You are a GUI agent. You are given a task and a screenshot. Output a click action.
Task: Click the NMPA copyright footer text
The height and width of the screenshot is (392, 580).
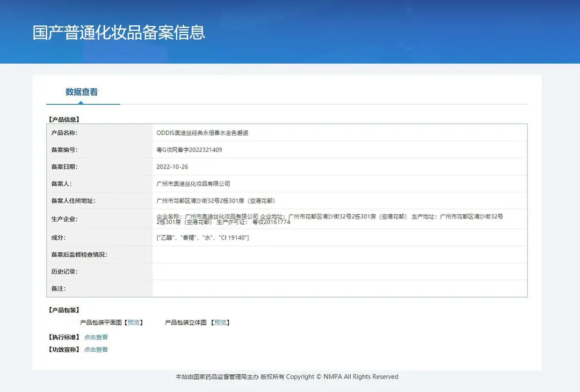point(287,376)
